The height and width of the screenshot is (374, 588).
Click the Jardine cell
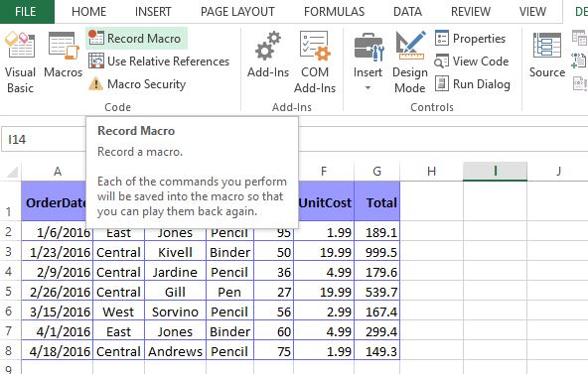coord(175,272)
